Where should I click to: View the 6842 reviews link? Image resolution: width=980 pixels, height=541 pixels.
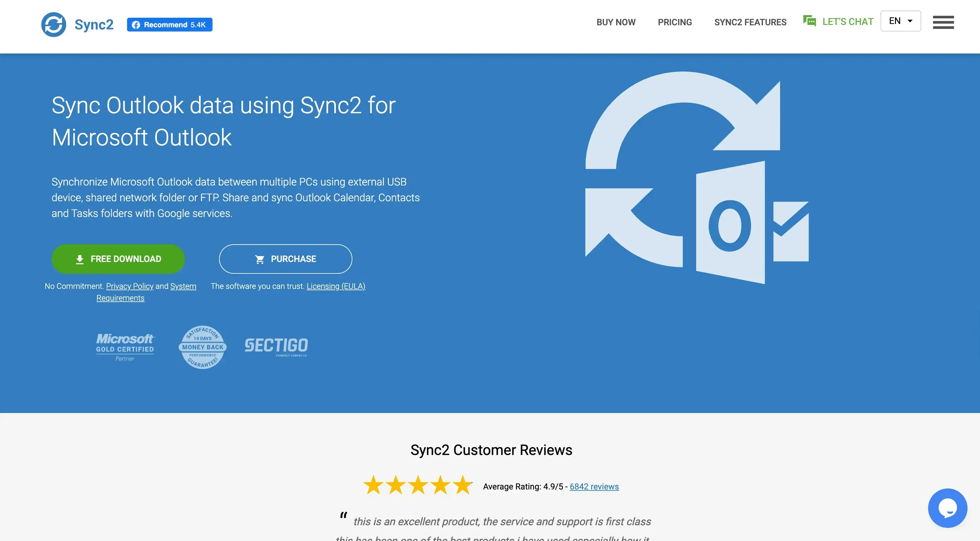(x=594, y=486)
